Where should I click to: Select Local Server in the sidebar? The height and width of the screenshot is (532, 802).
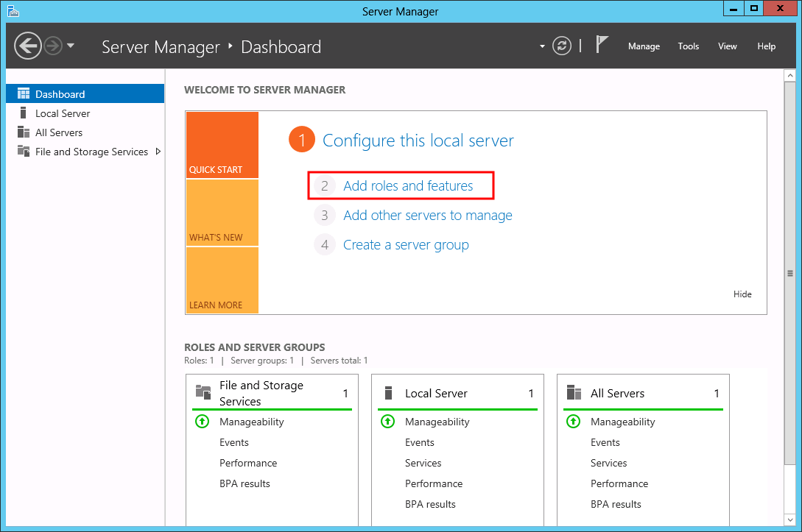point(85,113)
